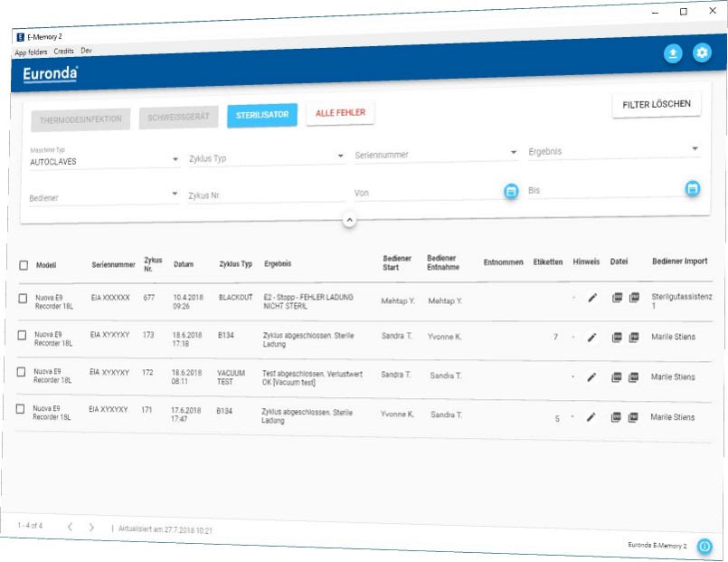This screenshot has width=728, height=562.
Task: Open the App folders menu
Action: (31, 52)
